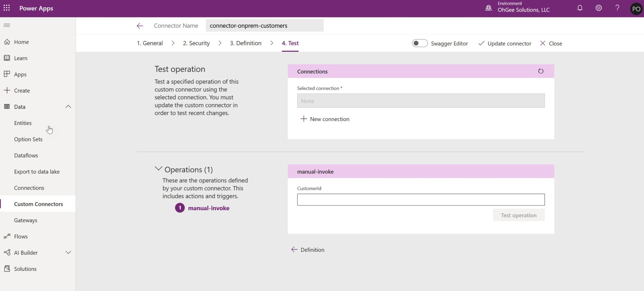Collapse the left navigation with hamburger icon

pos(7,25)
